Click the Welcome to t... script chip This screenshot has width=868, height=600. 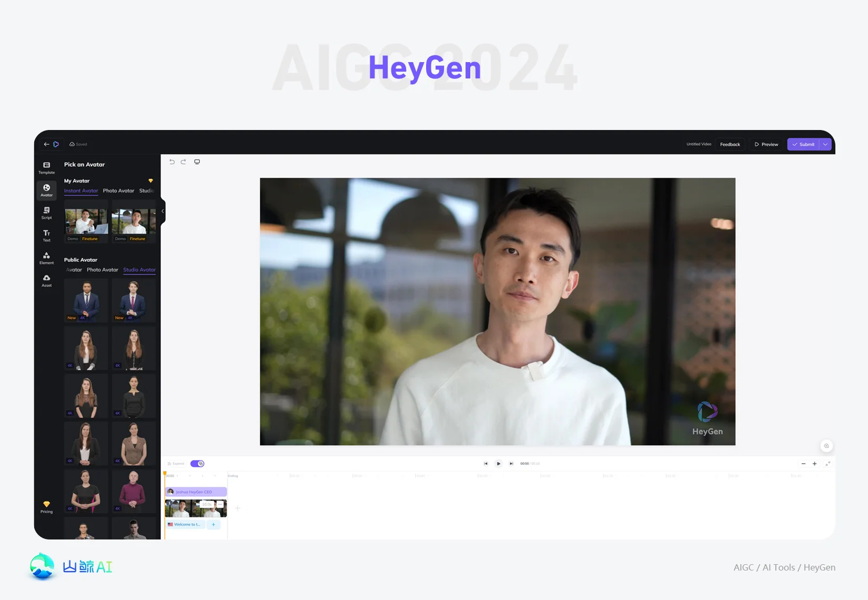186,525
